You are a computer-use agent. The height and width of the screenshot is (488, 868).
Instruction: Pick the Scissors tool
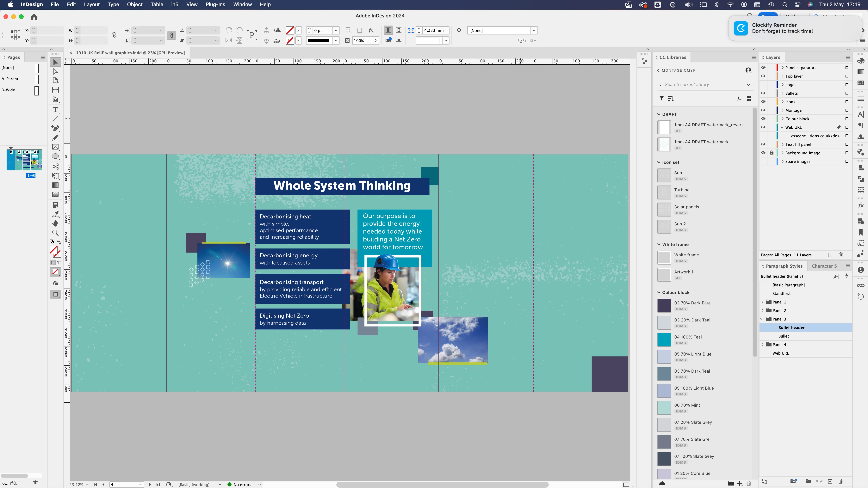[56, 166]
